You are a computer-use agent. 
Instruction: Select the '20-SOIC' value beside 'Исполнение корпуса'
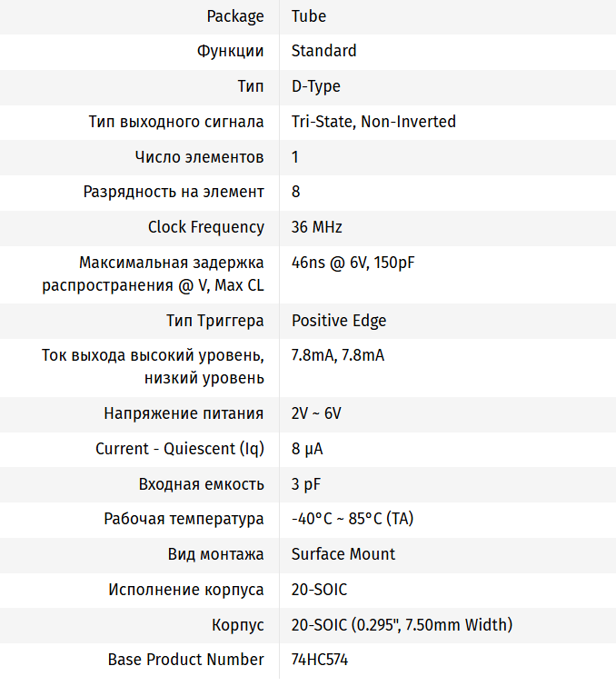coord(319,590)
